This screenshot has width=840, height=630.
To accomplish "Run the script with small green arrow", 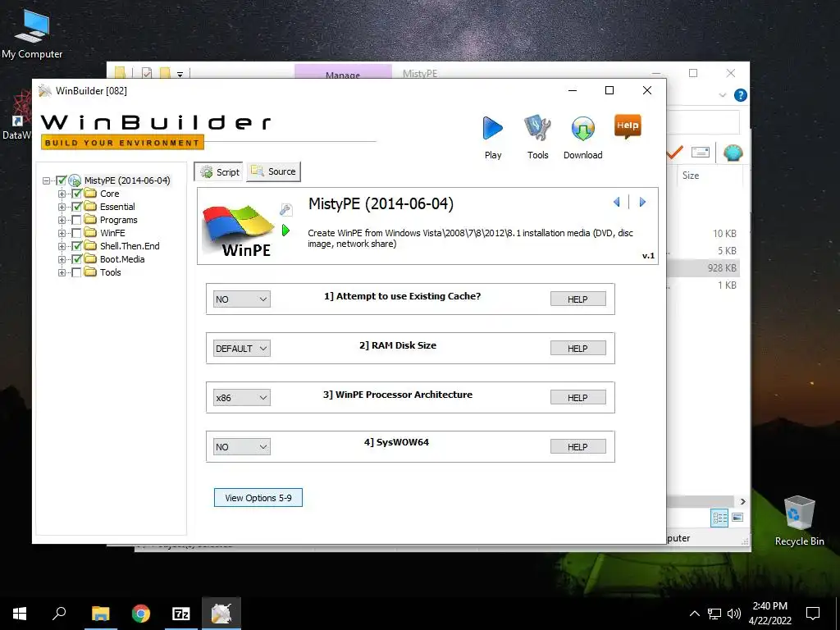I will point(285,231).
